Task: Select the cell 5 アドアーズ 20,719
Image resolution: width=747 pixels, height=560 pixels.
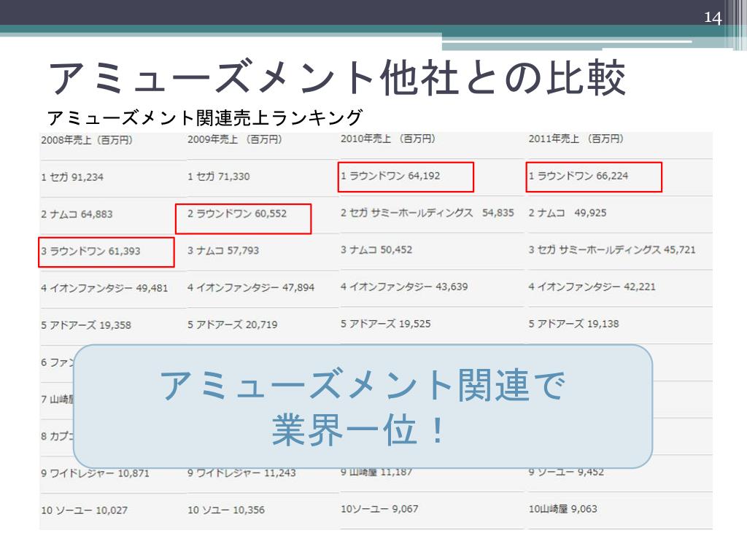Action: tap(233, 324)
